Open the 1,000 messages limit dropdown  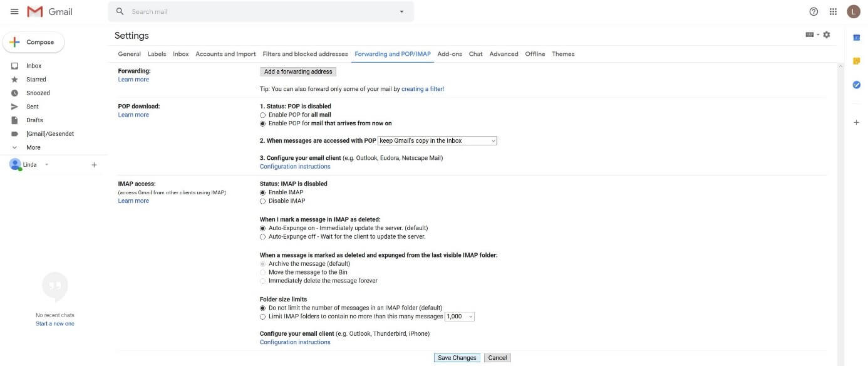coord(460,316)
